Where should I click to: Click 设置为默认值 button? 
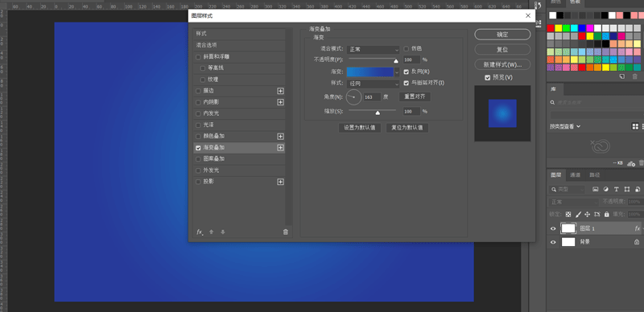click(360, 128)
